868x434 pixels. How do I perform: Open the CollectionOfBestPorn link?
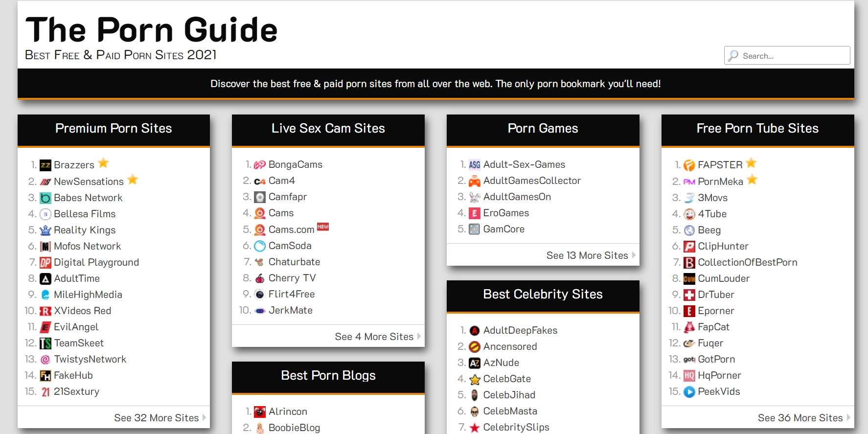point(748,262)
